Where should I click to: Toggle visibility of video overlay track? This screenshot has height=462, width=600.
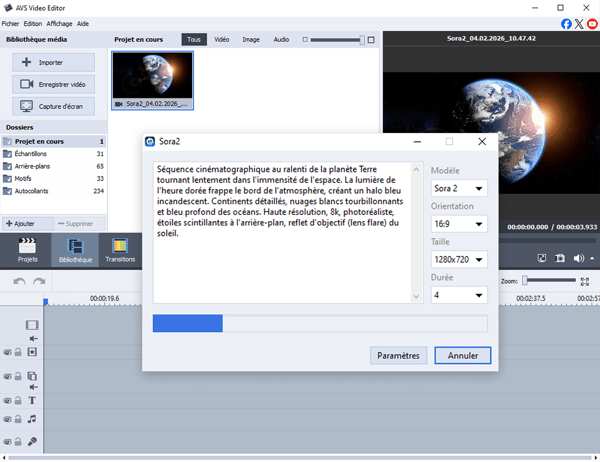click(7, 376)
